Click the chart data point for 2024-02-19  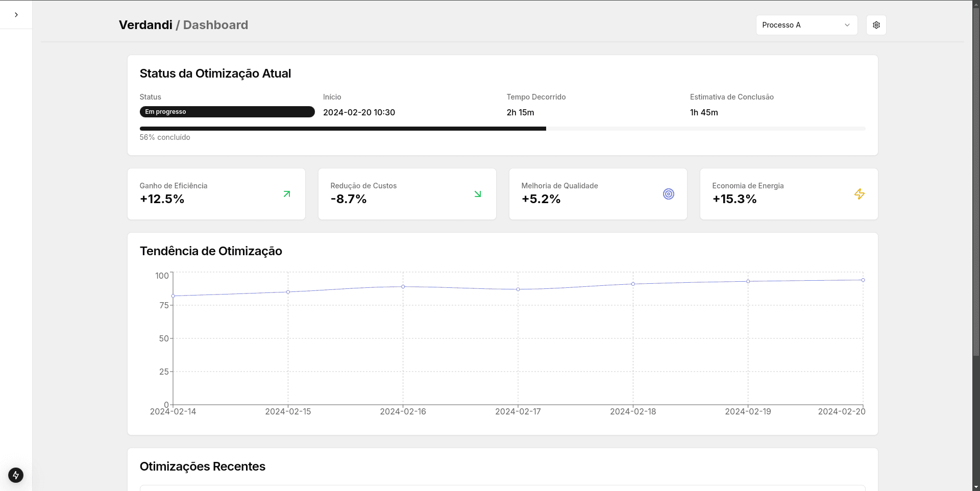748,281
